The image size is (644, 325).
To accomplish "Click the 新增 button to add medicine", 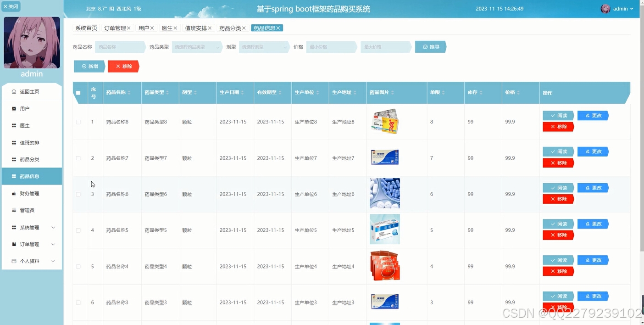I will point(89,66).
